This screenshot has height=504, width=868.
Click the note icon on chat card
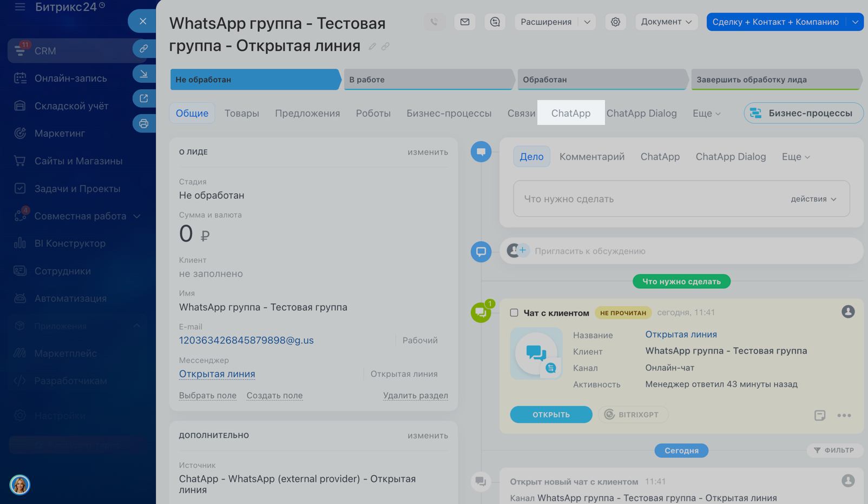[819, 415]
